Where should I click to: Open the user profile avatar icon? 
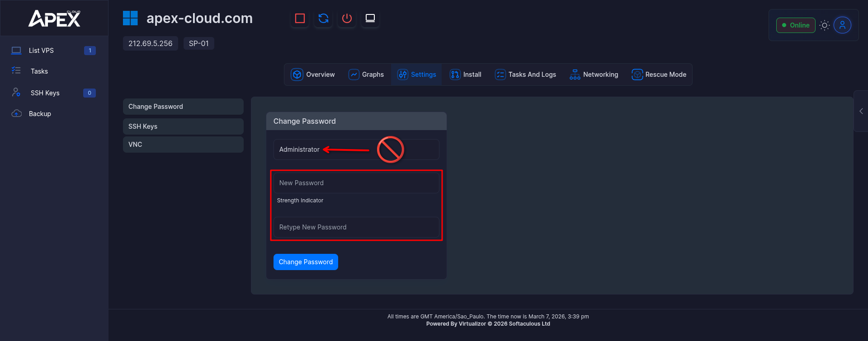pos(842,25)
